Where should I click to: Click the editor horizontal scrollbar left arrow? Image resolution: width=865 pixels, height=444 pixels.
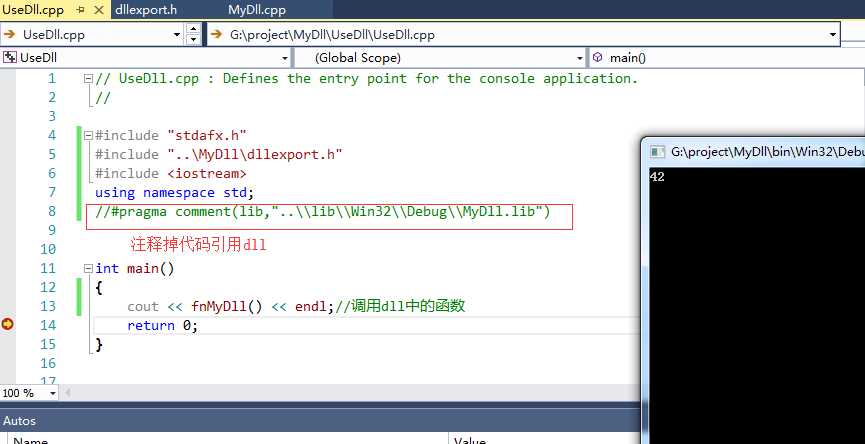(68, 393)
